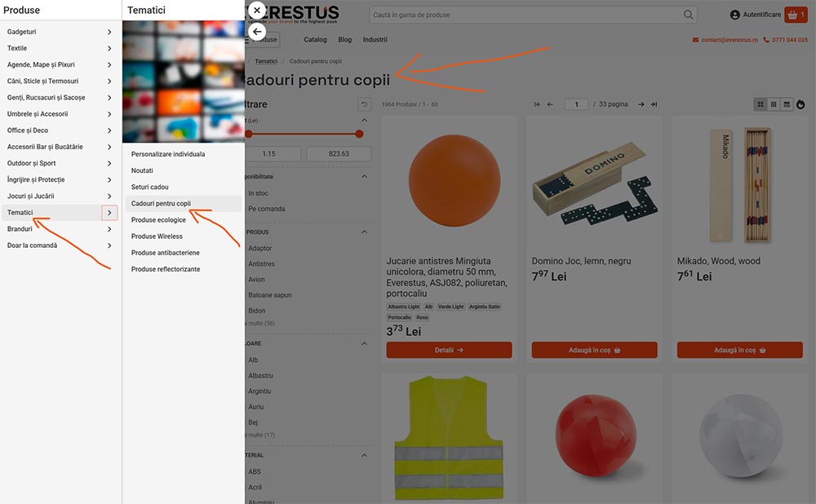Switch to the list view layout
Image resolution: width=816 pixels, height=504 pixels.
coord(787,104)
